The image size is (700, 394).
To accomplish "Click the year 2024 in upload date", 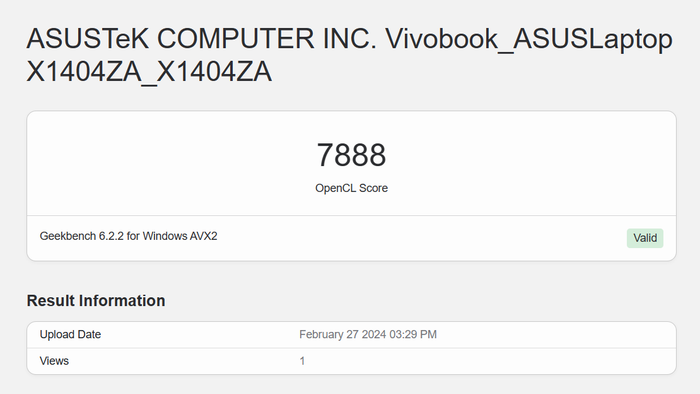I will (x=374, y=335).
